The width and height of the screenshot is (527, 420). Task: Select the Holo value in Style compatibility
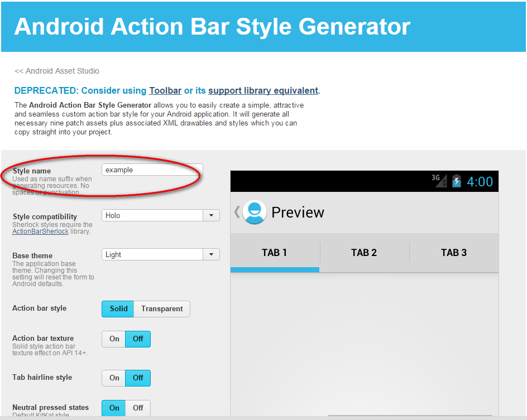pos(152,215)
